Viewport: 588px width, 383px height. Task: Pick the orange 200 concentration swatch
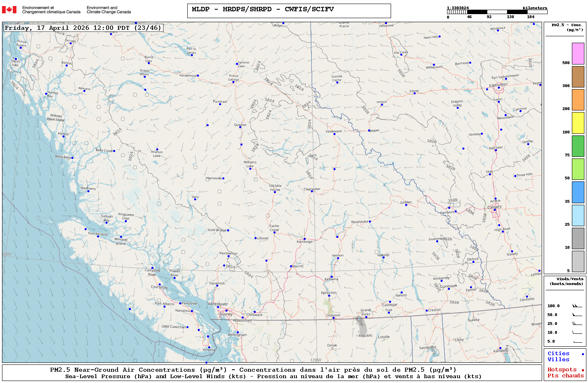click(x=578, y=100)
